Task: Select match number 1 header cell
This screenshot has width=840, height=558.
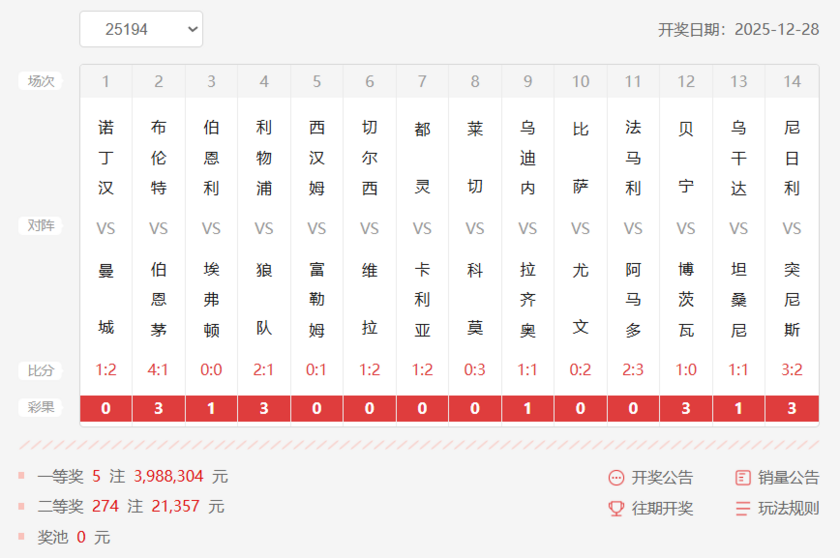Action: [x=106, y=81]
